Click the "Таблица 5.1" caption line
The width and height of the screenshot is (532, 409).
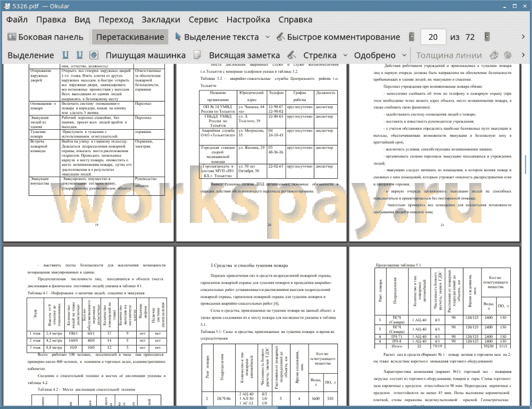click(268, 335)
